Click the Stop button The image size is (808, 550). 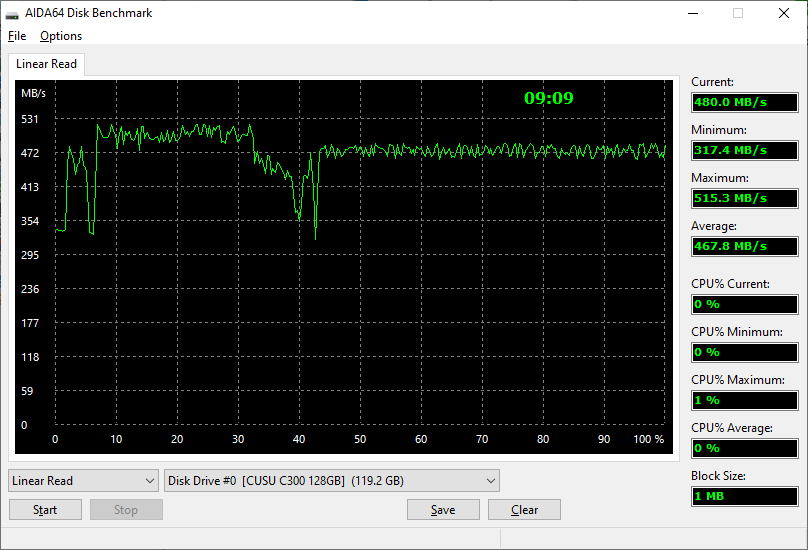[x=126, y=510]
